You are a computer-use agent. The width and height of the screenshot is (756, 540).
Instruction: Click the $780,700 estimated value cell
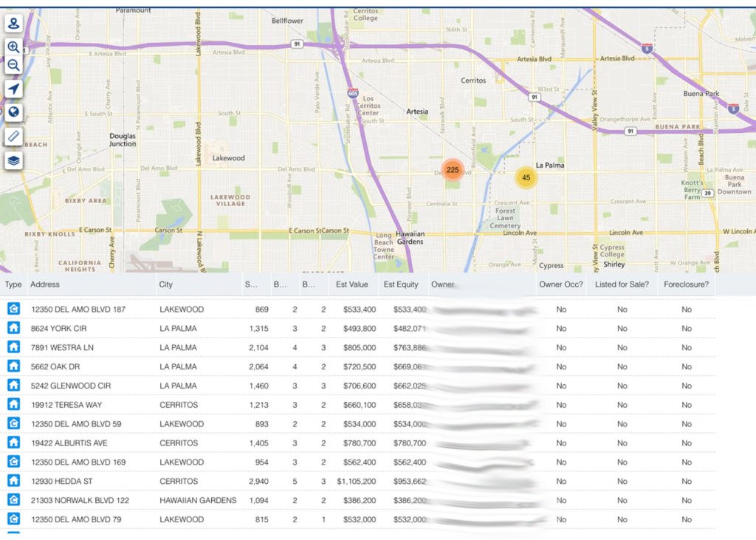tap(360, 443)
